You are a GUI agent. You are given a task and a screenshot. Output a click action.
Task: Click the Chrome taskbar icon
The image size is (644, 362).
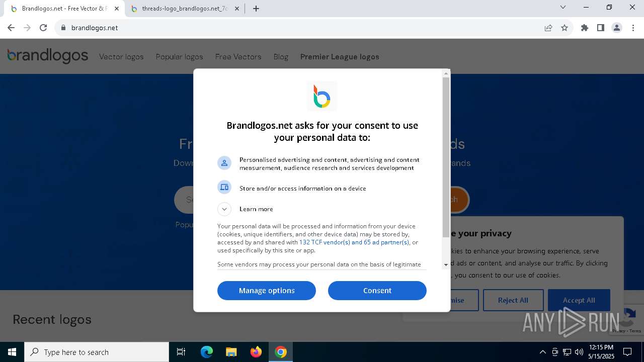pos(281,352)
